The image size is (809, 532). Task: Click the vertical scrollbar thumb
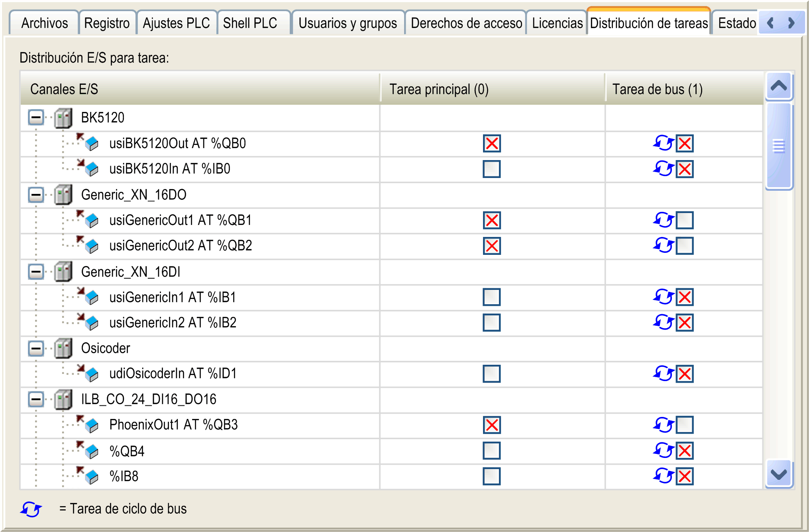point(778,146)
